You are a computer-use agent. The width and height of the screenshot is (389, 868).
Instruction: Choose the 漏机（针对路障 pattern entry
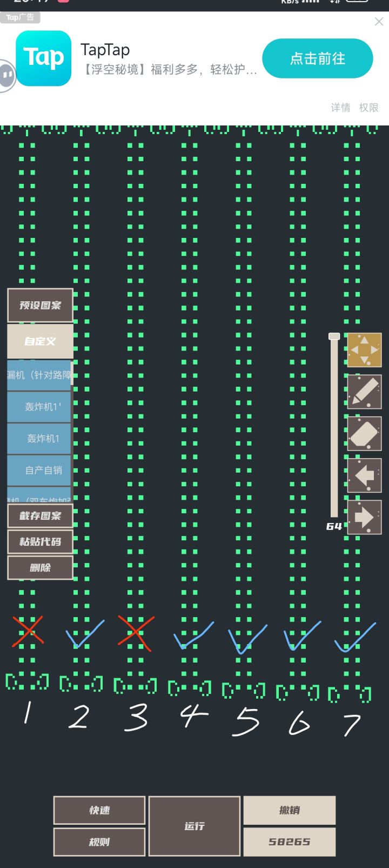coord(39,375)
